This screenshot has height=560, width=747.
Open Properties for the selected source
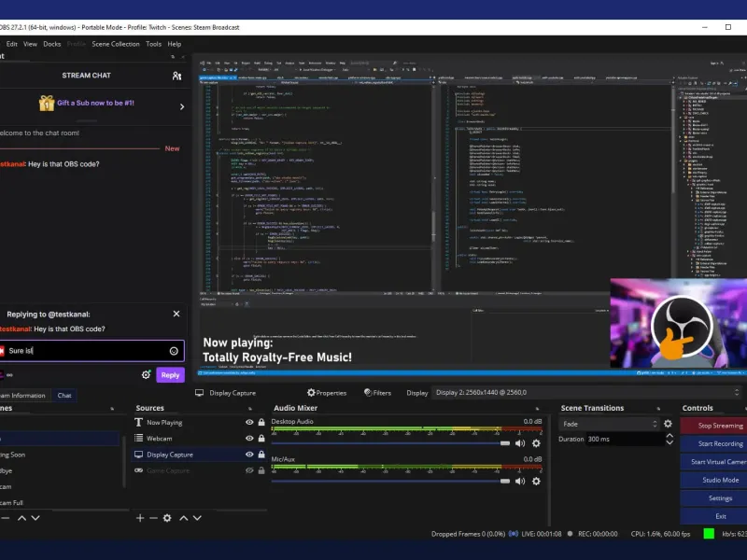pyautogui.click(x=327, y=393)
